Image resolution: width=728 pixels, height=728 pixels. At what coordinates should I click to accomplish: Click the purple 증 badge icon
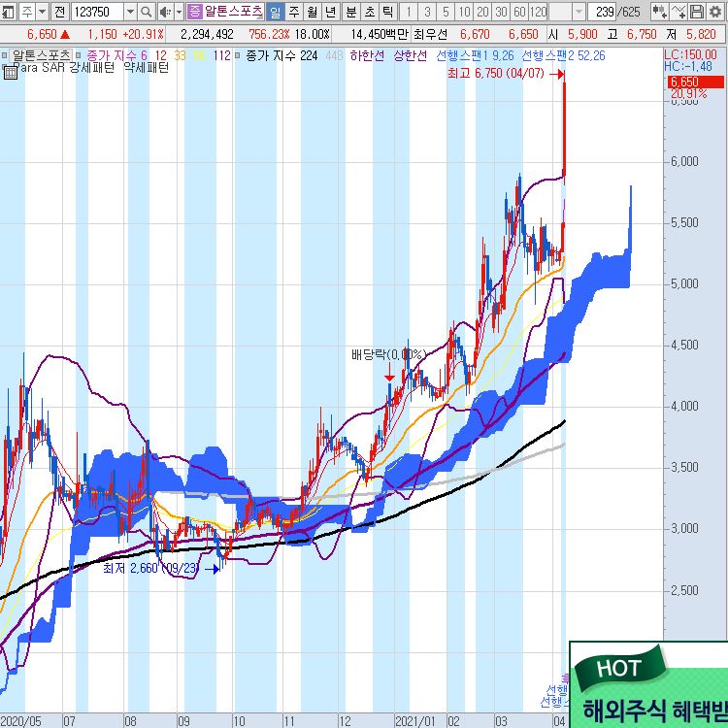195,12
